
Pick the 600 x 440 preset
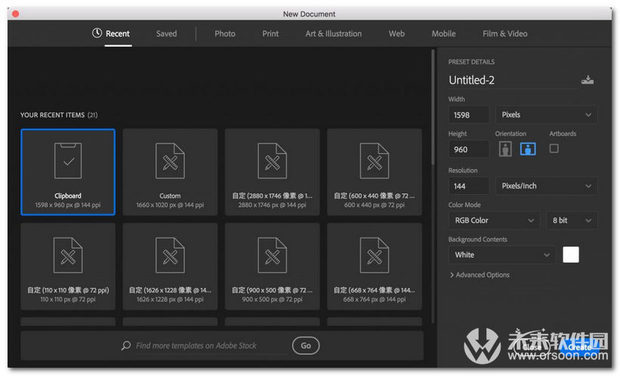tap(374, 172)
